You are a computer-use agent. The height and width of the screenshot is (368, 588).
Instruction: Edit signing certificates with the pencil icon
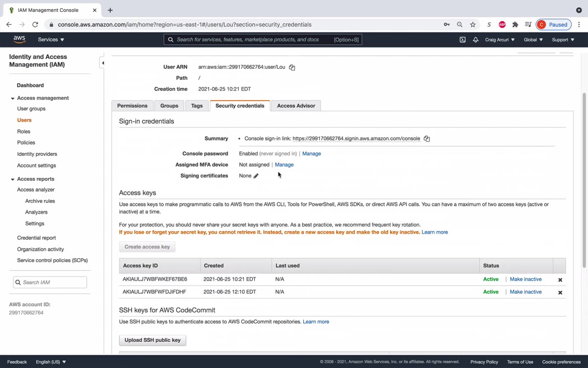pos(256,176)
